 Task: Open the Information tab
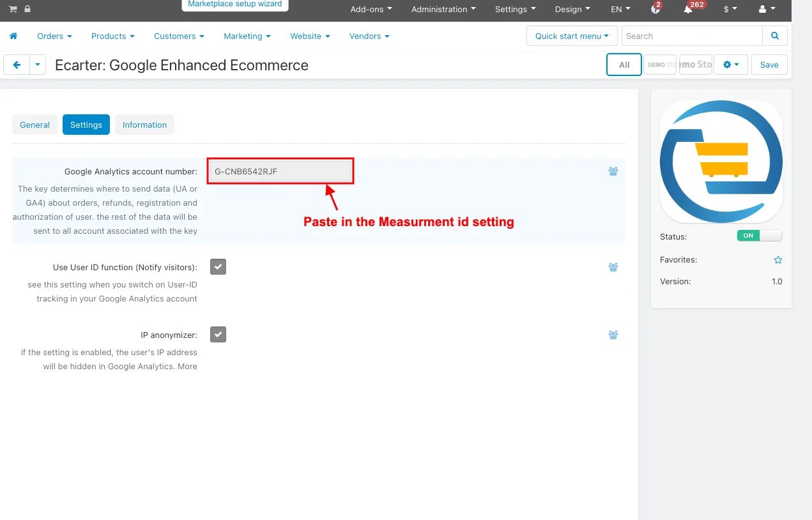144,125
